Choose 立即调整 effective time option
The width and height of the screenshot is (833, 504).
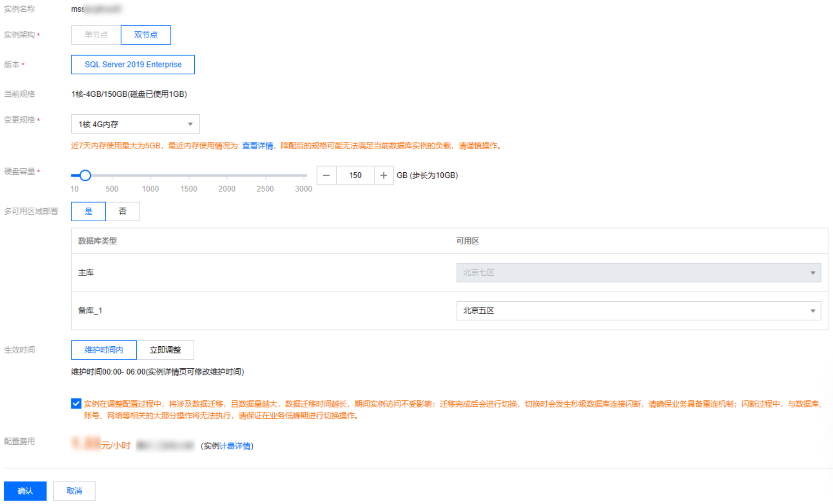pyautogui.click(x=165, y=350)
